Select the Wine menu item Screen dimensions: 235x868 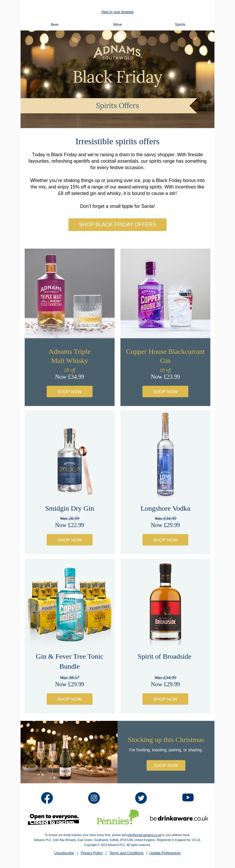click(x=117, y=25)
